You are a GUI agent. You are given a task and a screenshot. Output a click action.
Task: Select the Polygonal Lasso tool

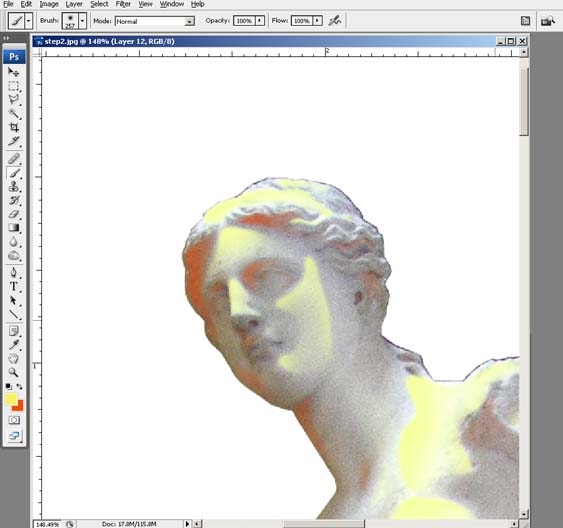coord(14,100)
